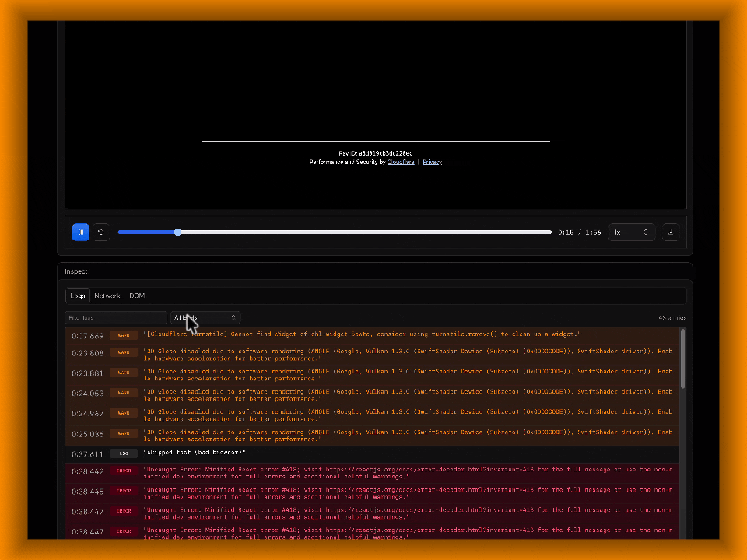Select the log entry at 0:23.881

pos(372,375)
